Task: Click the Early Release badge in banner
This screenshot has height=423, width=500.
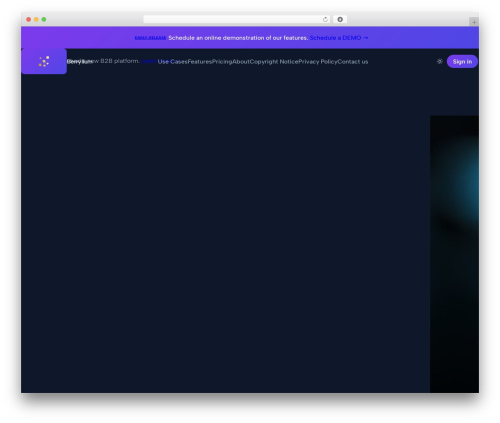Action: click(x=150, y=38)
